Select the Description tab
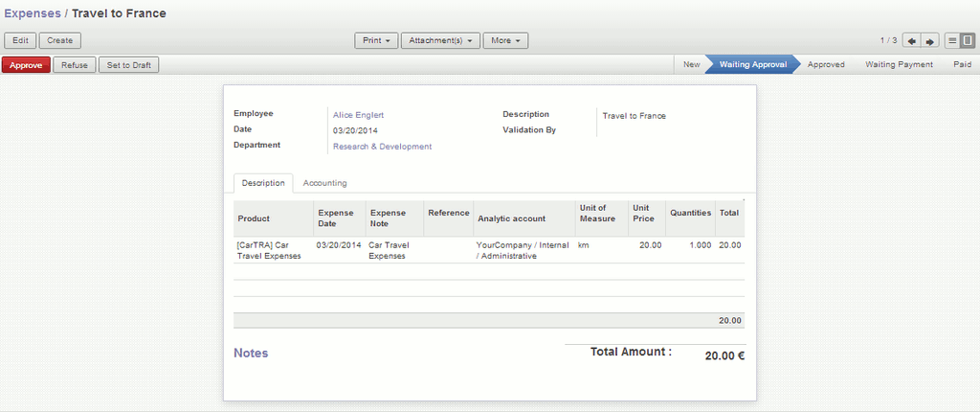This screenshot has height=412, width=980. point(263,183)
